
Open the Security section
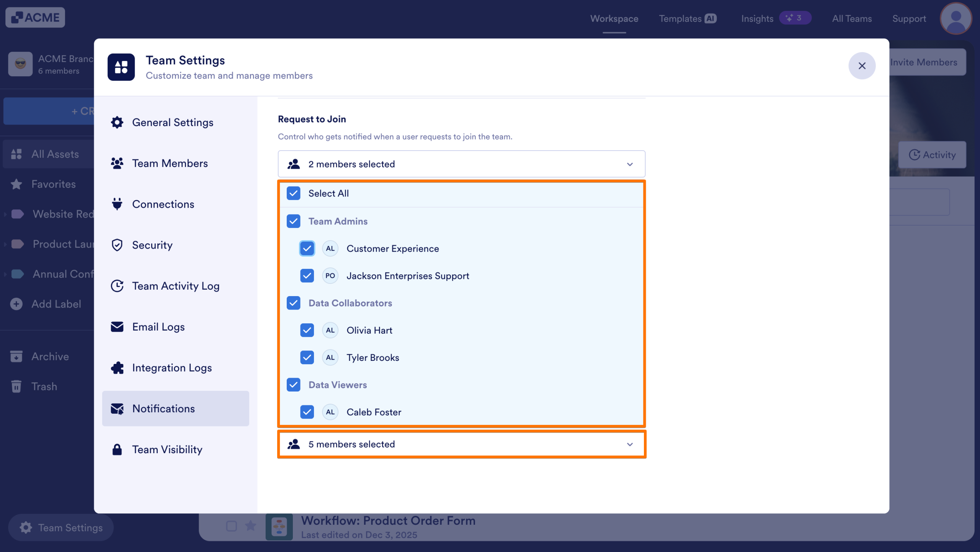click(176, 245)
